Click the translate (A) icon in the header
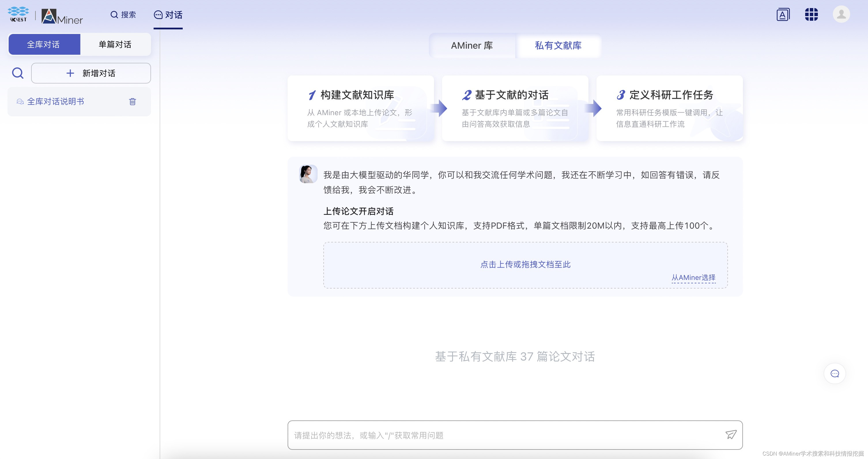The height and width of the screenshot is (459, 868). tap(783, 14)
